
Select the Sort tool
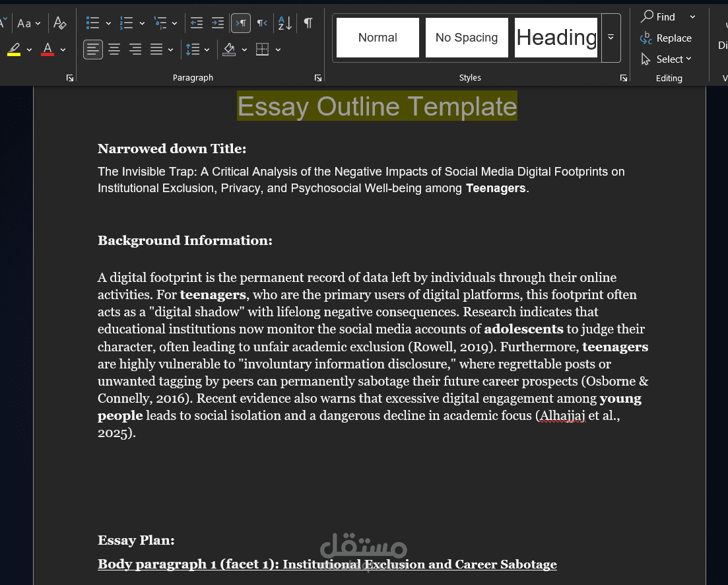[282, 23]
